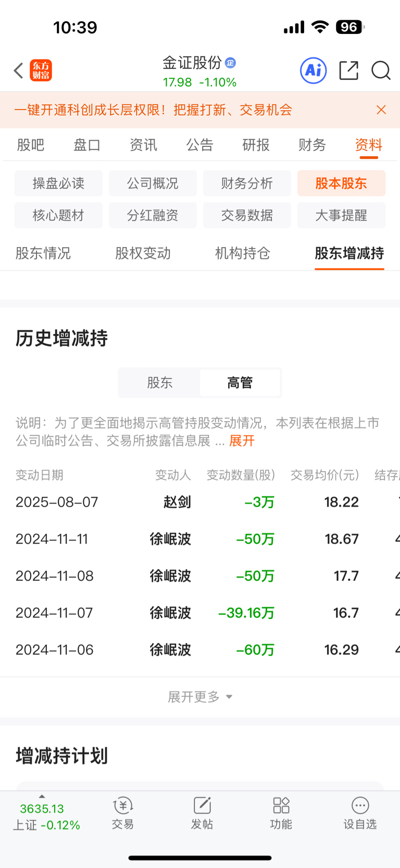Open the 操盘必读 section button
This screenshot has height=868, width=400.
tap(58, 184)
